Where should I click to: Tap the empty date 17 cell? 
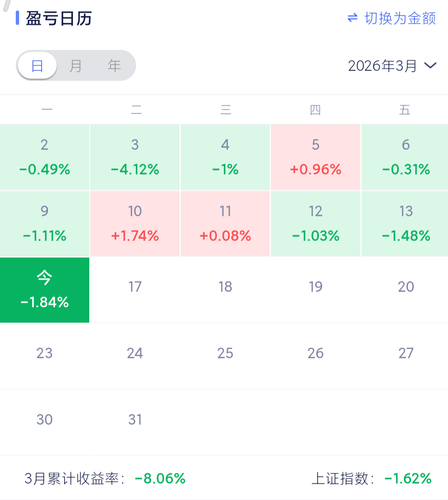[x=135, y=290]
